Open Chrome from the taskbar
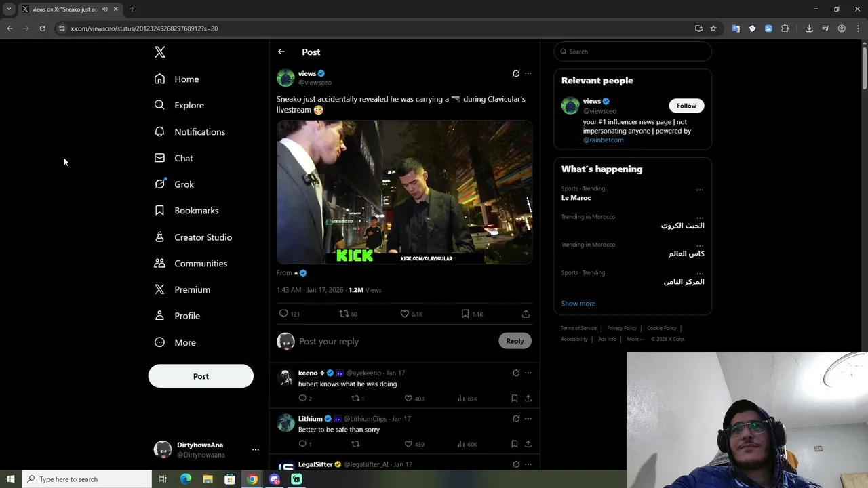 tap(252, 479)
